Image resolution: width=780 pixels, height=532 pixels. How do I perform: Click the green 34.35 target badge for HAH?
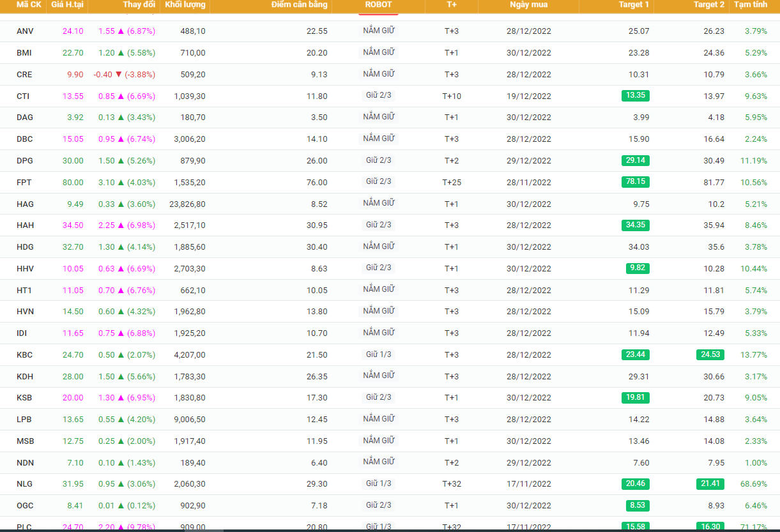tap(636, 225)
